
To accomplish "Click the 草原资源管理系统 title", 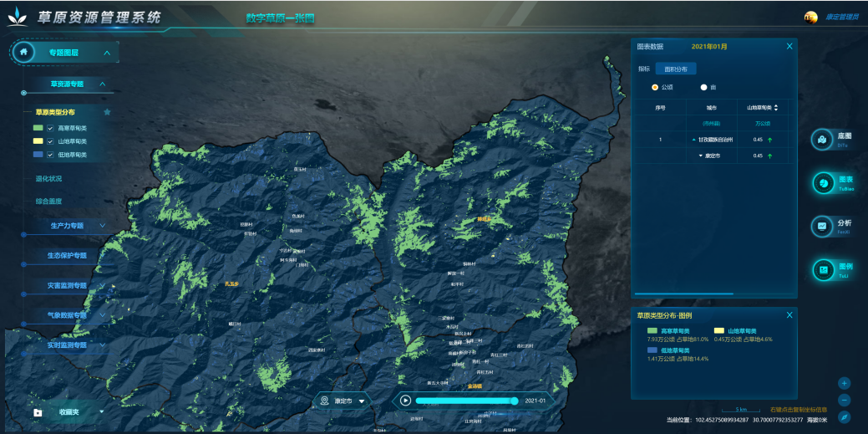I will pos(99,18).
